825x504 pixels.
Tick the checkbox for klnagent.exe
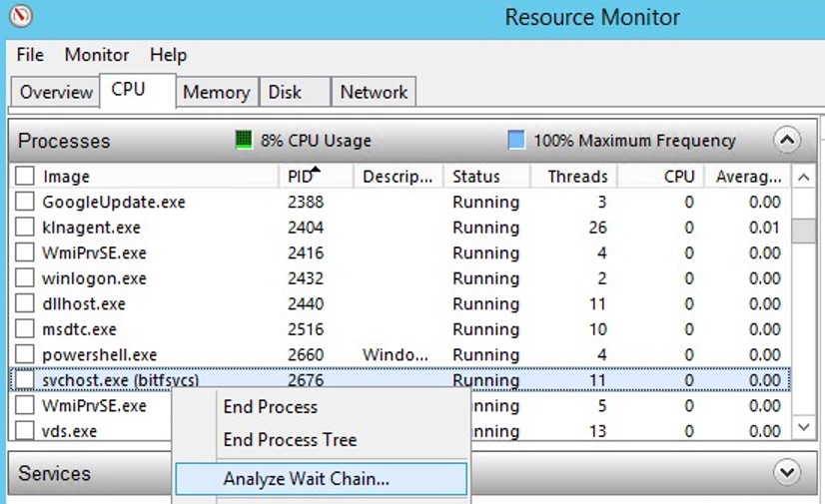(25, 228)
